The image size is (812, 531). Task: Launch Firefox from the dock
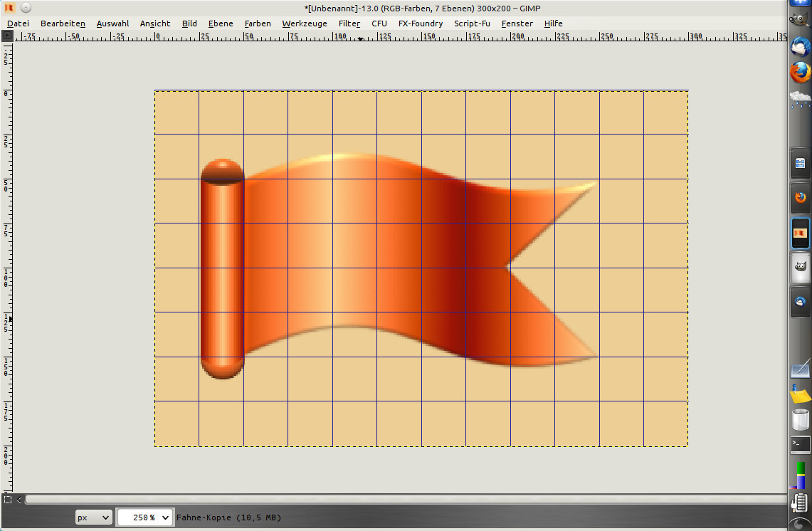801,72
